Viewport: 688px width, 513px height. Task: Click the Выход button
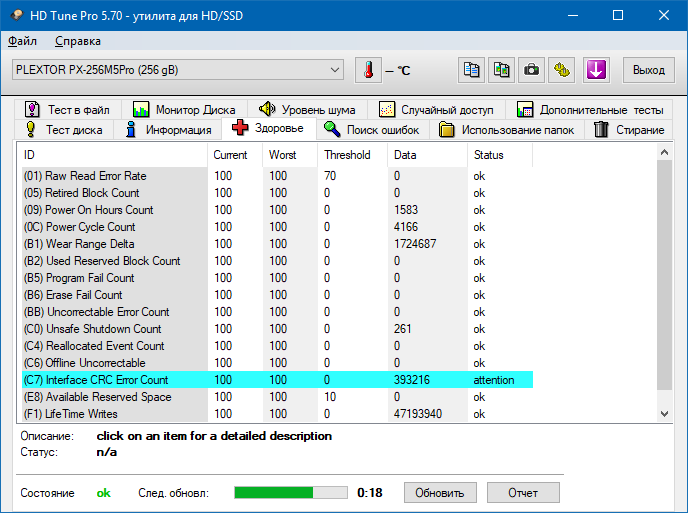tap(649, 70)
